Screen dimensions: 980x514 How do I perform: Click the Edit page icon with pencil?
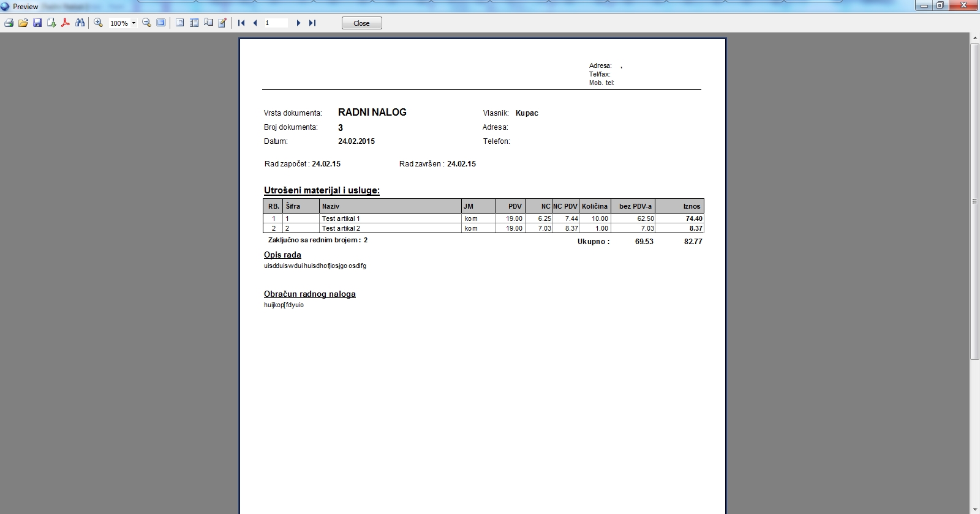click(222, 23)
